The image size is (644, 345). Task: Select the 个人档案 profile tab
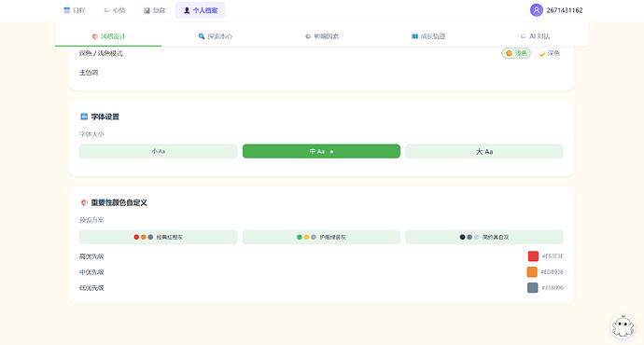tap(201, 10)
